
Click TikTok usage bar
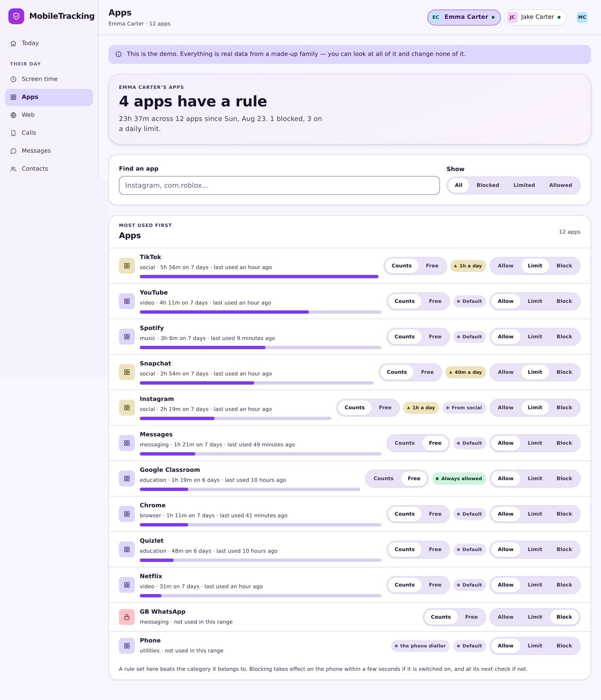(259, 277)
